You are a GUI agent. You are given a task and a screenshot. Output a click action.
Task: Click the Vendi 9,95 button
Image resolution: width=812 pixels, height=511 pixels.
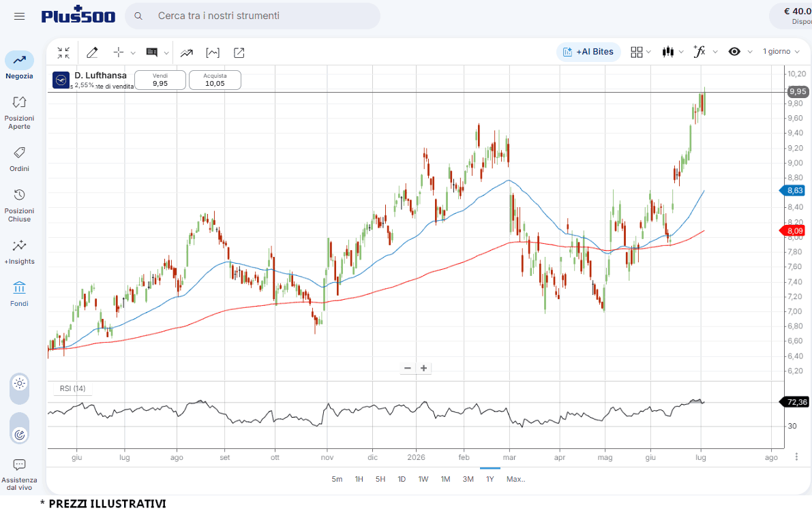[160, 80]
